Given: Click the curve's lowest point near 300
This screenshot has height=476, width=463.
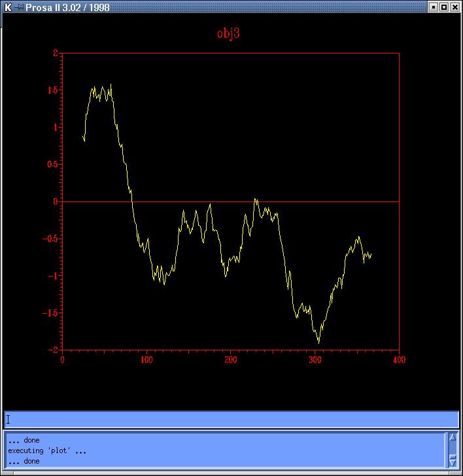Looking at the screenshot, I should [x=318, y=342].
